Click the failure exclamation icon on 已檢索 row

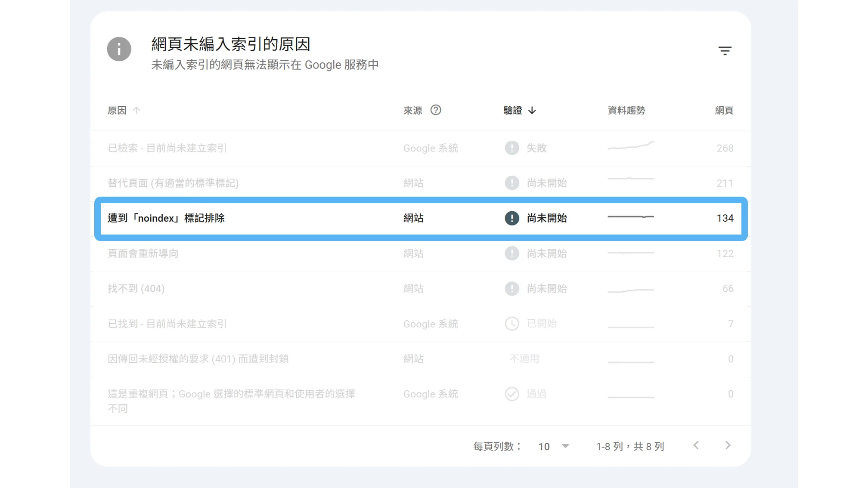pyautogui.click(x=512, y=148)
